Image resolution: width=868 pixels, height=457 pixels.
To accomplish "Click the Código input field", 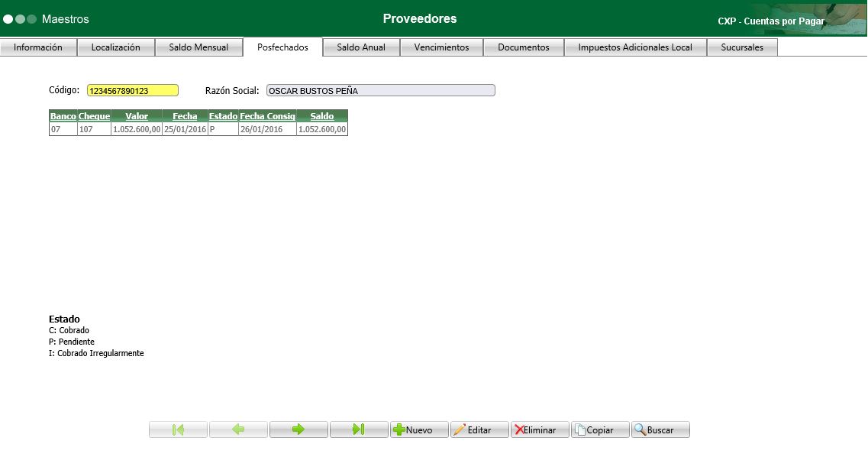I will [133, 90].
